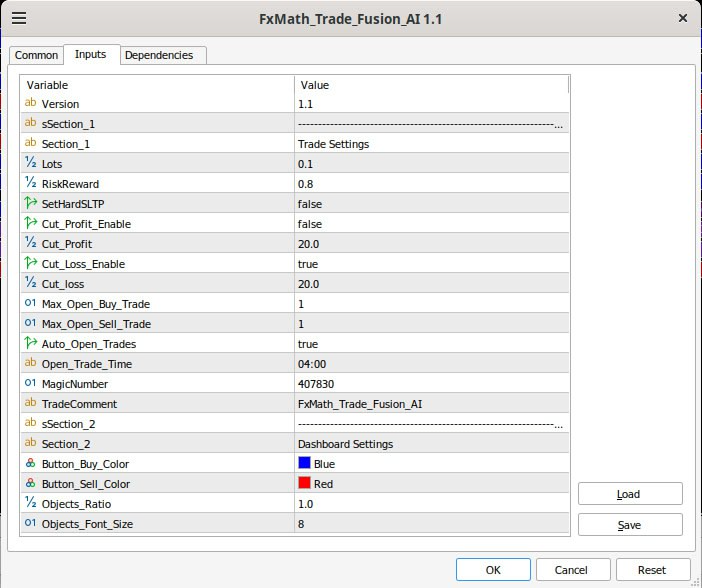Click the color type icon beside Button_Buy_Color

[30, 464]
